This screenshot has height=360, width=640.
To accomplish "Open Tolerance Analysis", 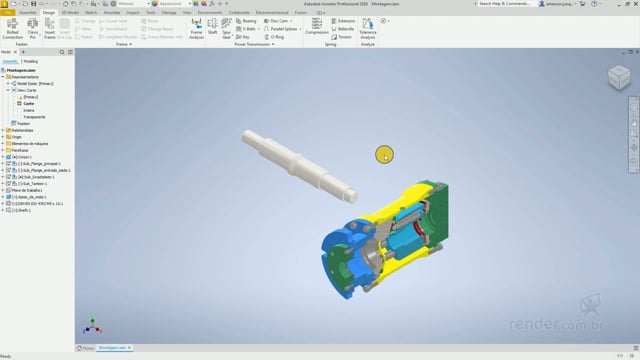I will click(x=368, y=28).
